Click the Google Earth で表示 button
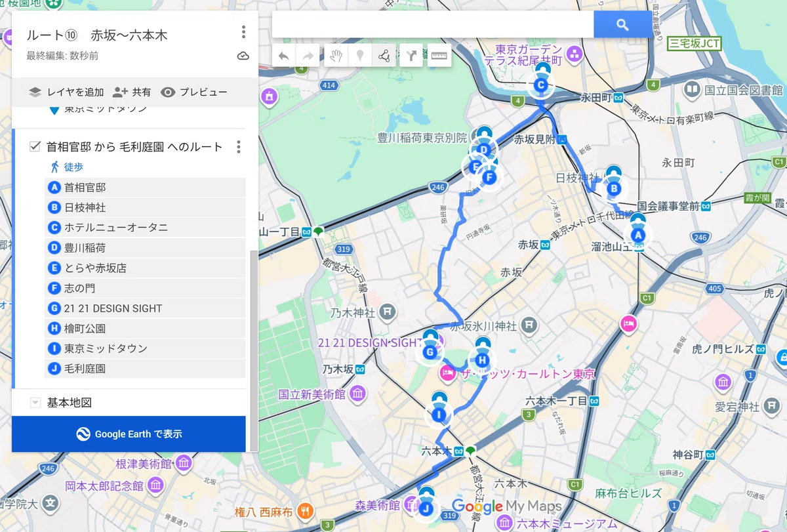The width and height of the screenshot is (787, 532). tap(129, 434)
